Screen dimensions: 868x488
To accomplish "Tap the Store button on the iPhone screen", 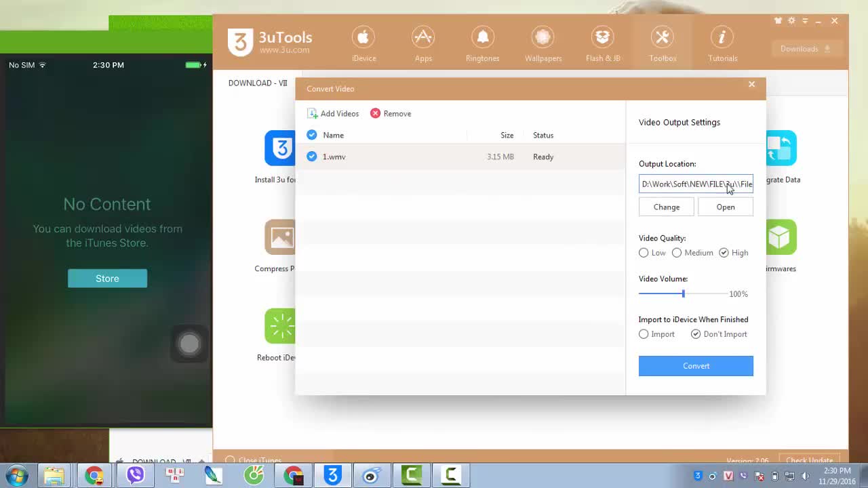I will pyautogui.click(x=107, y=279).
